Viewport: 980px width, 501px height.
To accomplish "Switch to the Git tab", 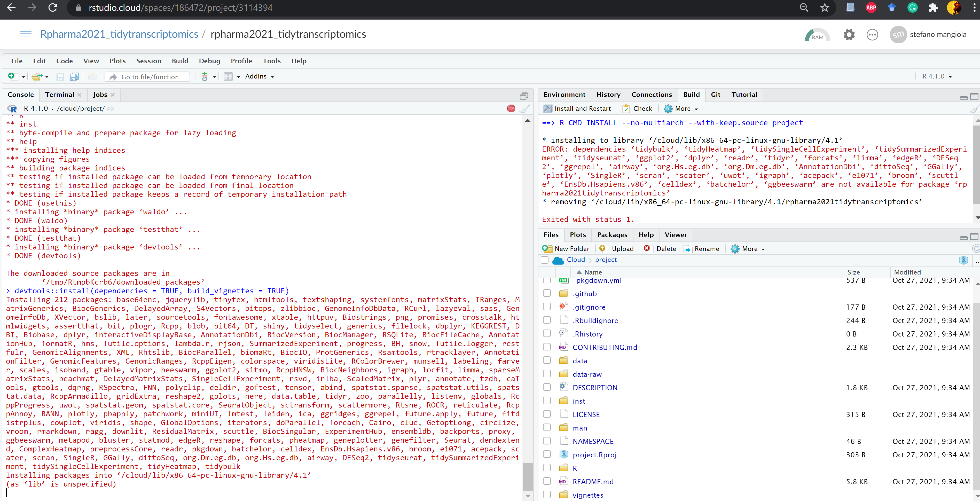I will (x=715, y=94).
